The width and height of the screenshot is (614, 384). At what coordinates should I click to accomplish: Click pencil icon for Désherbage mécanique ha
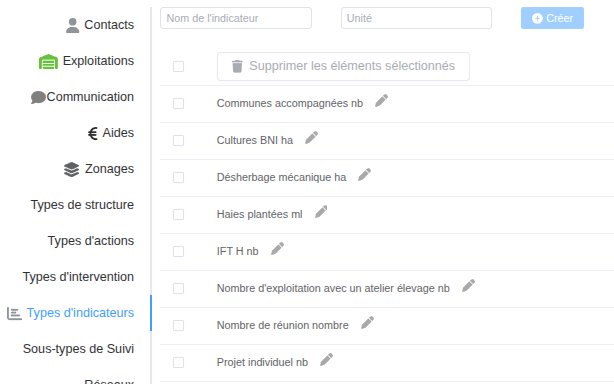365,175
